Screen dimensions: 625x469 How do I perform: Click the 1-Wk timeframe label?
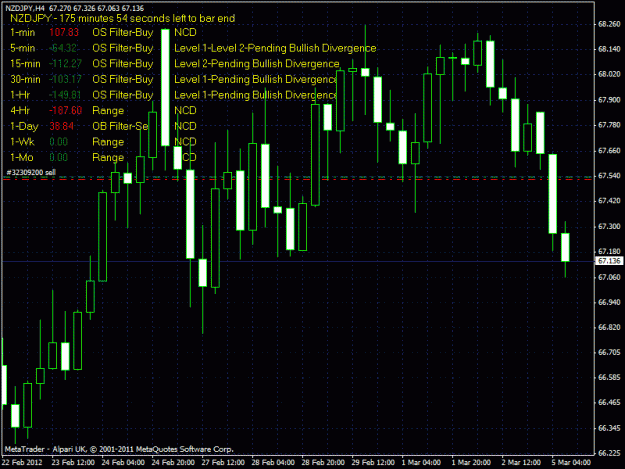click(22, 142)
